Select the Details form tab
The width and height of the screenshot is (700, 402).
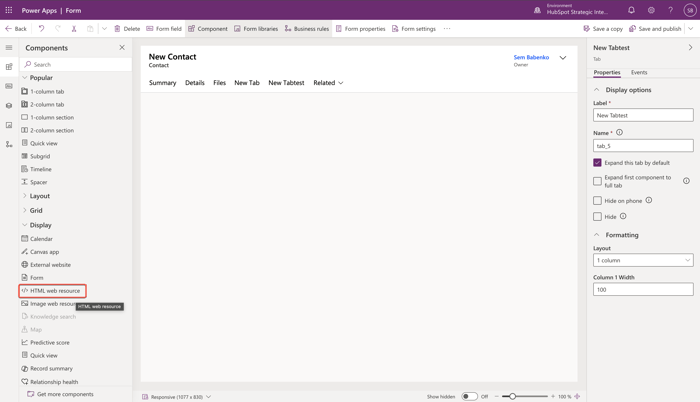(195, 83)
